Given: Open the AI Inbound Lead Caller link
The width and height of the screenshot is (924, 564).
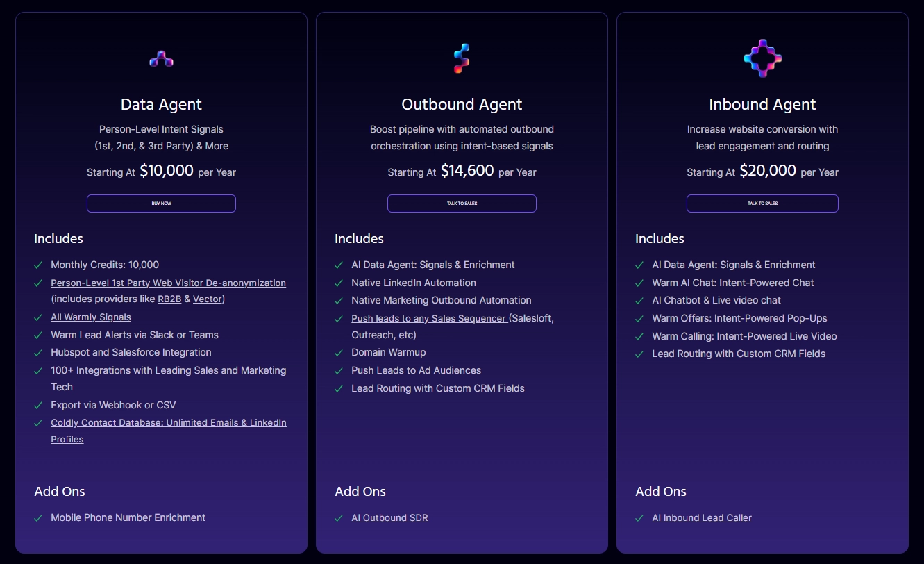Looking at the screenshot, I should (702, 517).
